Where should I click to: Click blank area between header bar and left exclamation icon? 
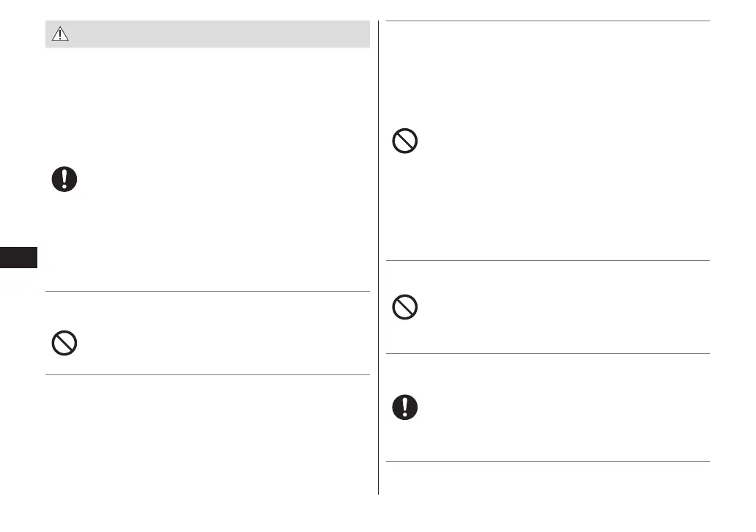pos(207,103)
